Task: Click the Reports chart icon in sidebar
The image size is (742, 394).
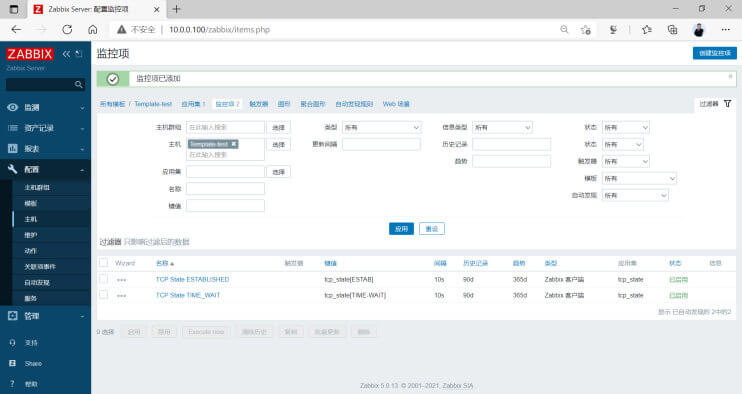Action: [13, 149]
